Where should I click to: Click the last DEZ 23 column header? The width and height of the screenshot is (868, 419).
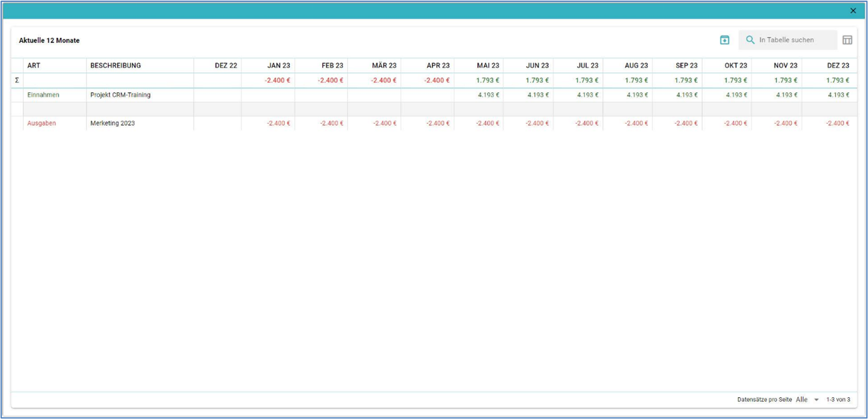pyautogui.click(x=837, y=65)
